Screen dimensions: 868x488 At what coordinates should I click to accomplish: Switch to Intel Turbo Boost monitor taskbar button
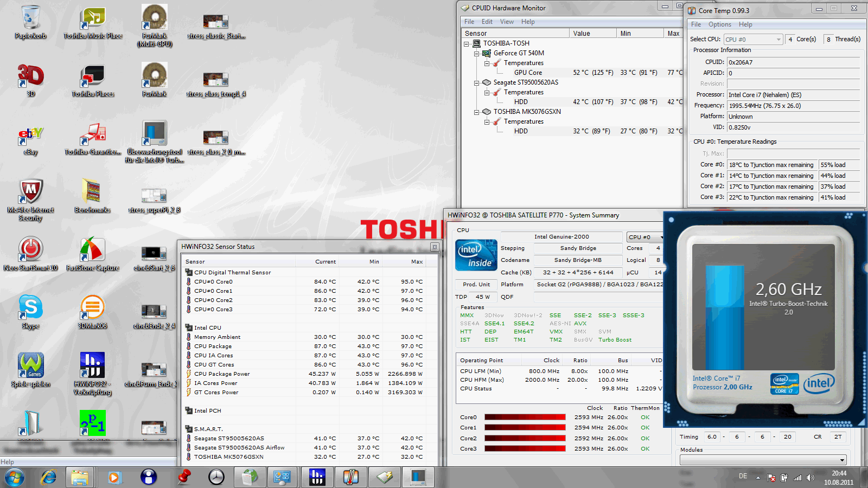tap(418, 477)
